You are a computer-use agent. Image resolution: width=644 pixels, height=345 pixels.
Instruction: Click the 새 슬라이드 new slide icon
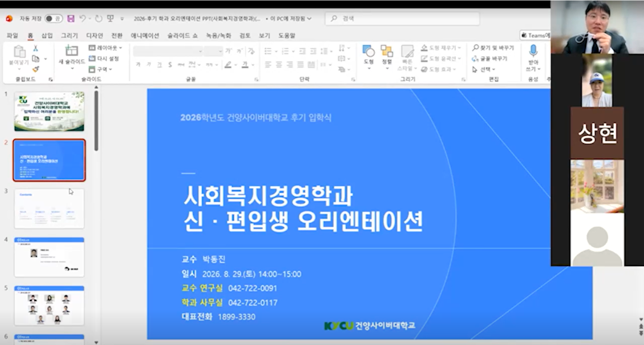tap(72, 51)
